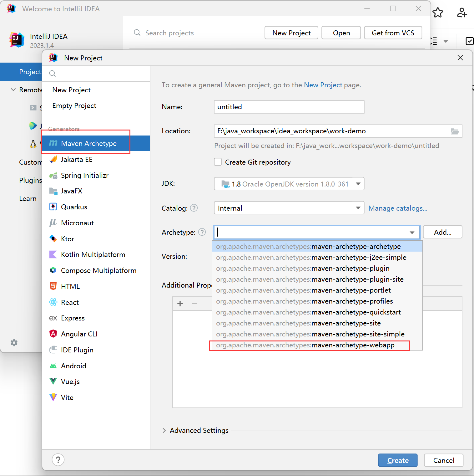Click the Micronaut icon
The width and height of the screenshot is (474, 476).
(x=53, y=223)
